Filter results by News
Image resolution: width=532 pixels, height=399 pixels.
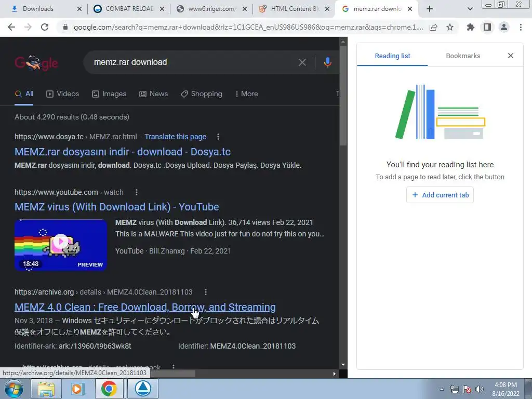tap(154, 94)
